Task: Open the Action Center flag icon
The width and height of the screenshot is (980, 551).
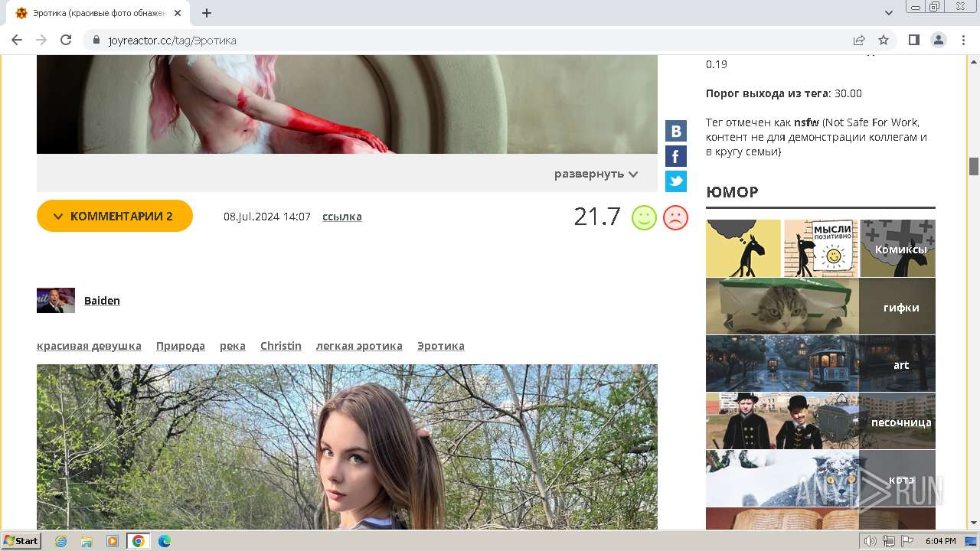Action: [x=908, y=541]
